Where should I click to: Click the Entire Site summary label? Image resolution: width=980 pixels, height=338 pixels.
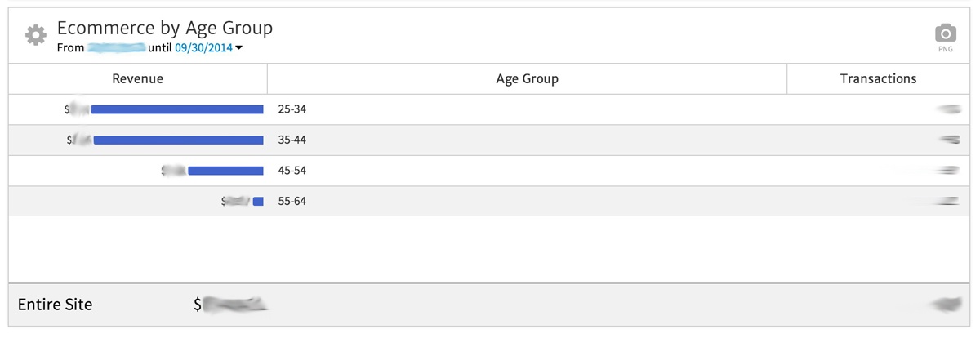click(x=55, y=305)
